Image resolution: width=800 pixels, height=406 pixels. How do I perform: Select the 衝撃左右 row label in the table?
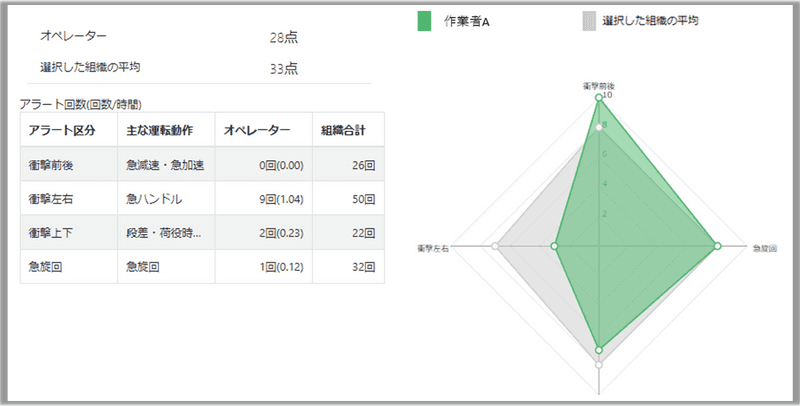coord(51,199)
